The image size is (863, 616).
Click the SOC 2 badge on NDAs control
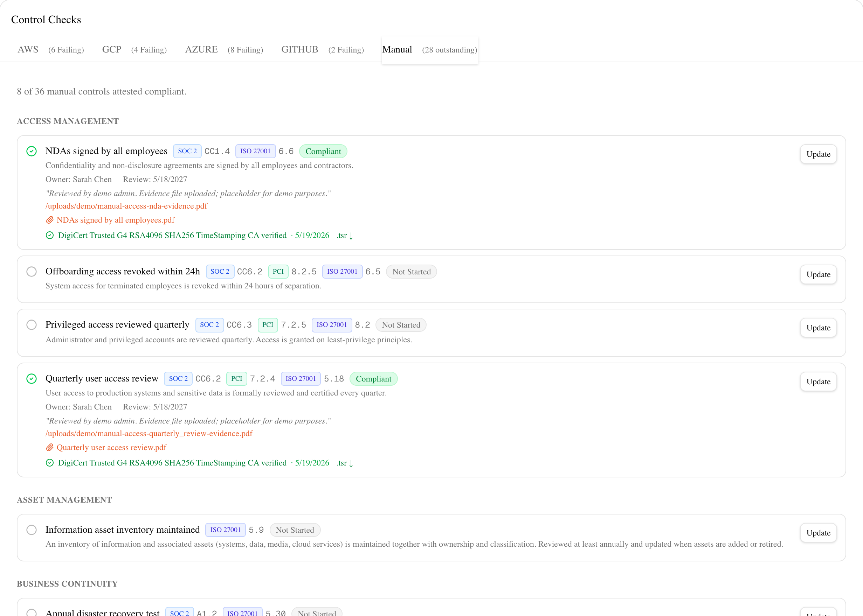coord(187,151)
